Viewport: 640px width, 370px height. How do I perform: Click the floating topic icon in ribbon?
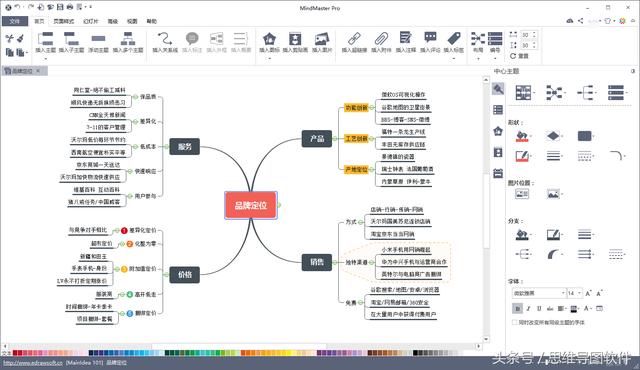[x=98, y=39]
